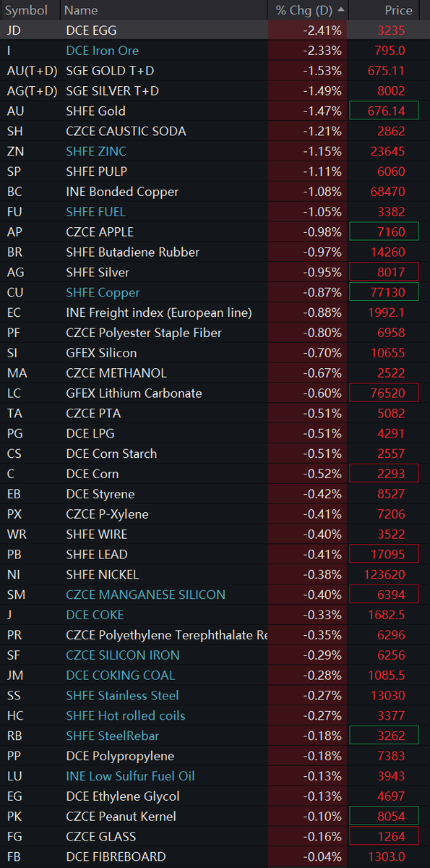Select the SHFE FUEL entry

(95, 212)
